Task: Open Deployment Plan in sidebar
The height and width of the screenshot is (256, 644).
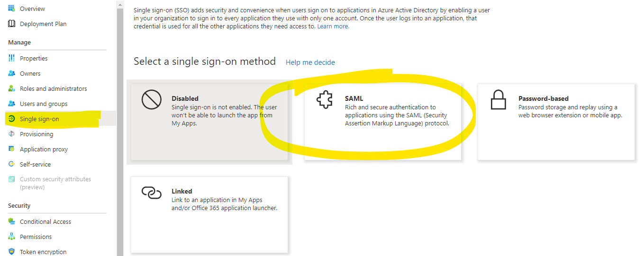Action: point(43,24)
